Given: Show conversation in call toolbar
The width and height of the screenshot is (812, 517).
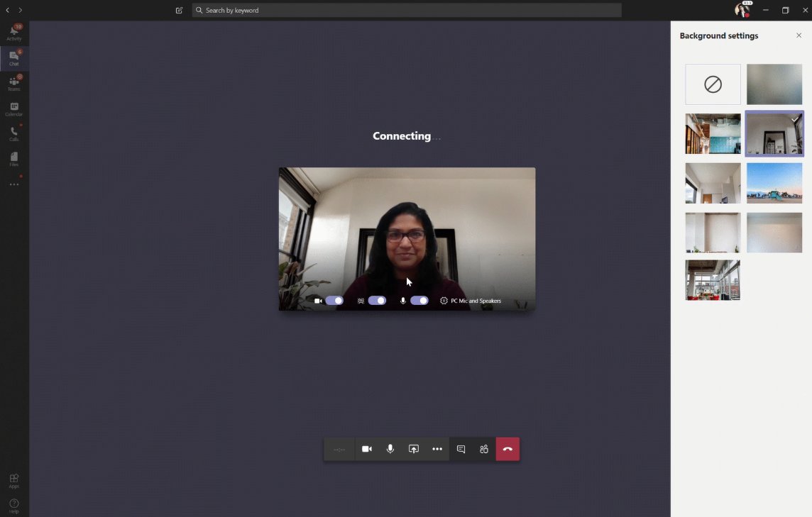Looking at the screenshot, I should tap(461, 449).
